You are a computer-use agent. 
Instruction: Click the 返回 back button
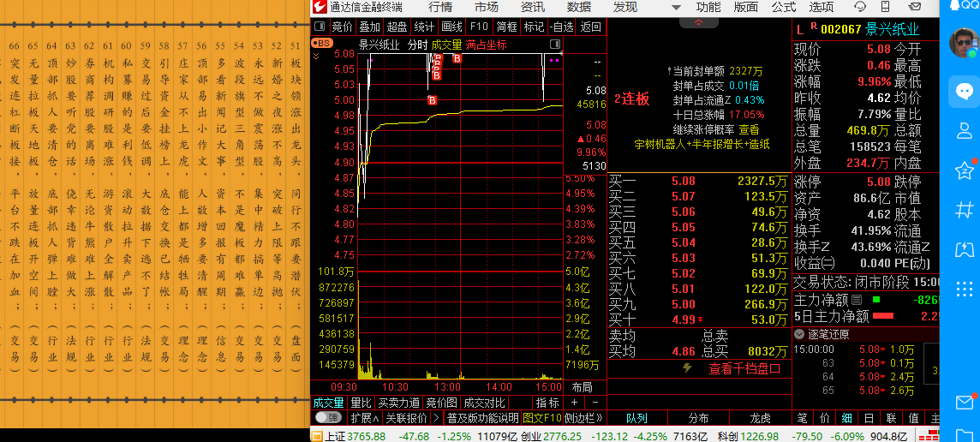590,27
